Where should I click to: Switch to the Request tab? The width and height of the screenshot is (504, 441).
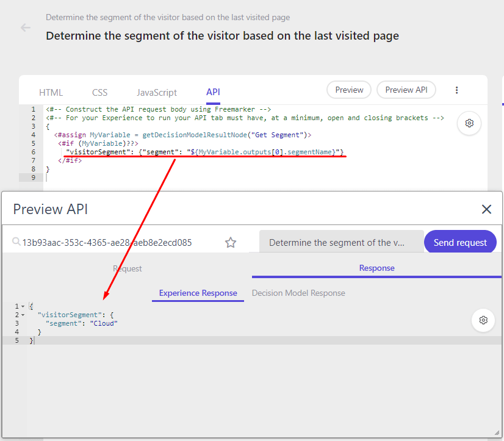(x=127, y=268)
